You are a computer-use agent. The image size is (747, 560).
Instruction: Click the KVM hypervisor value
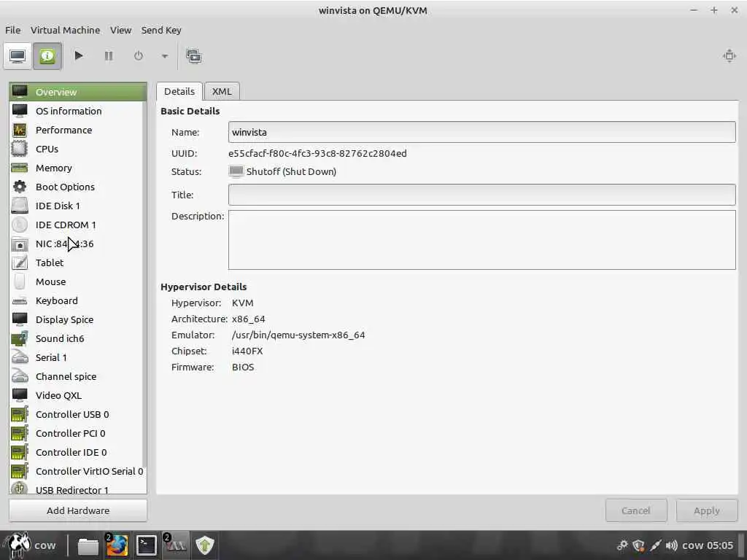pyautogui.click(x=242, y=303)
